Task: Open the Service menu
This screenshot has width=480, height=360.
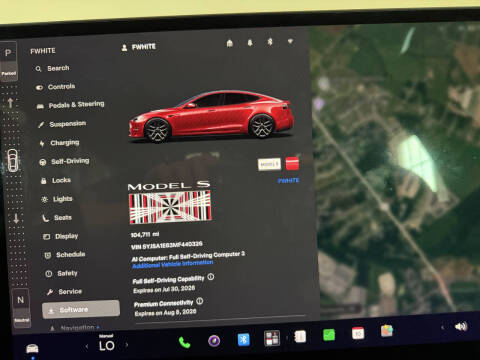Action: 64,292
